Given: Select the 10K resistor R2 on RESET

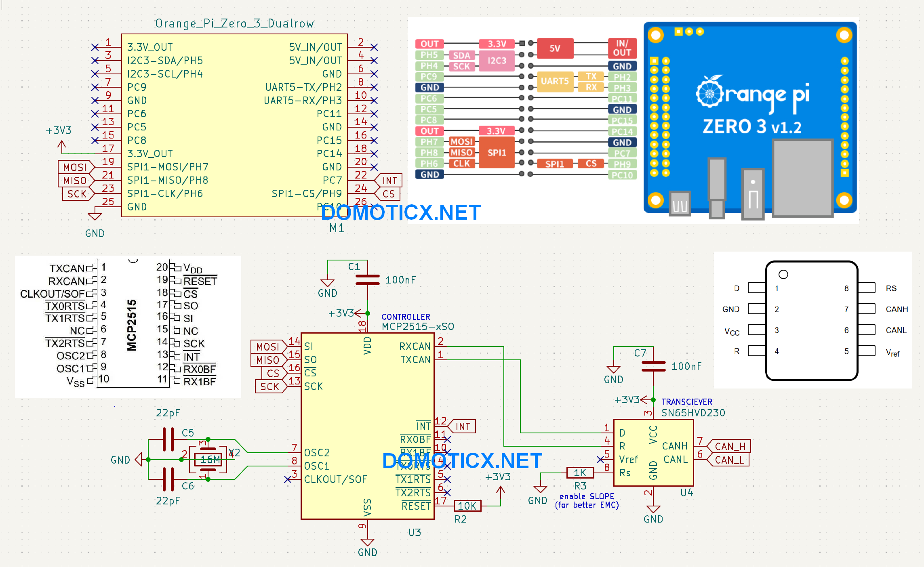Looking at the screenshot, I should (x=467, y=506).
